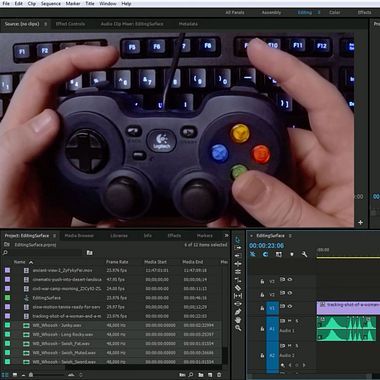Viewport: 380px width, 380px height.
Task: Open the Audio Clip Mixer tab
Action: tap(132, 24)
